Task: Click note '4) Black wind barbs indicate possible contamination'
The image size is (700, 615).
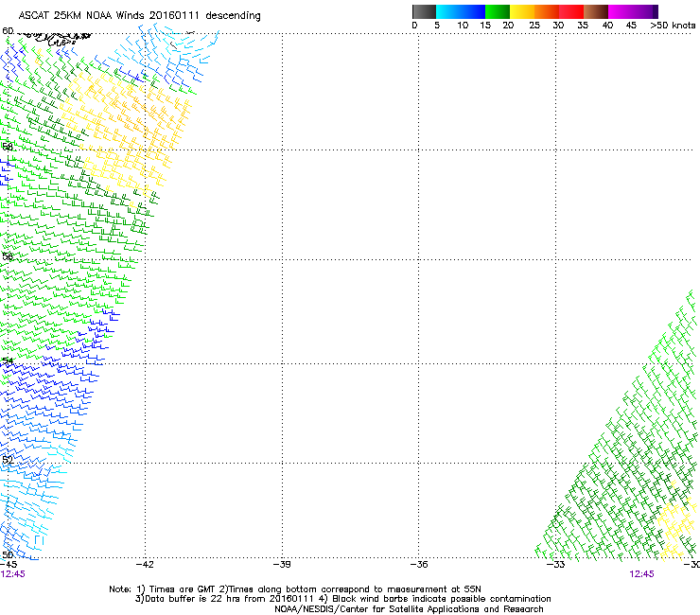Action: coord(435,599)
